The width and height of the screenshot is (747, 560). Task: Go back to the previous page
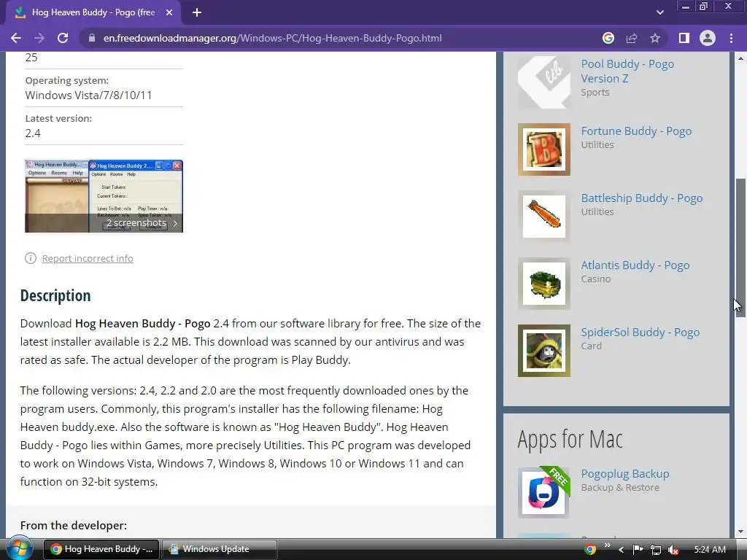point(16,38)
